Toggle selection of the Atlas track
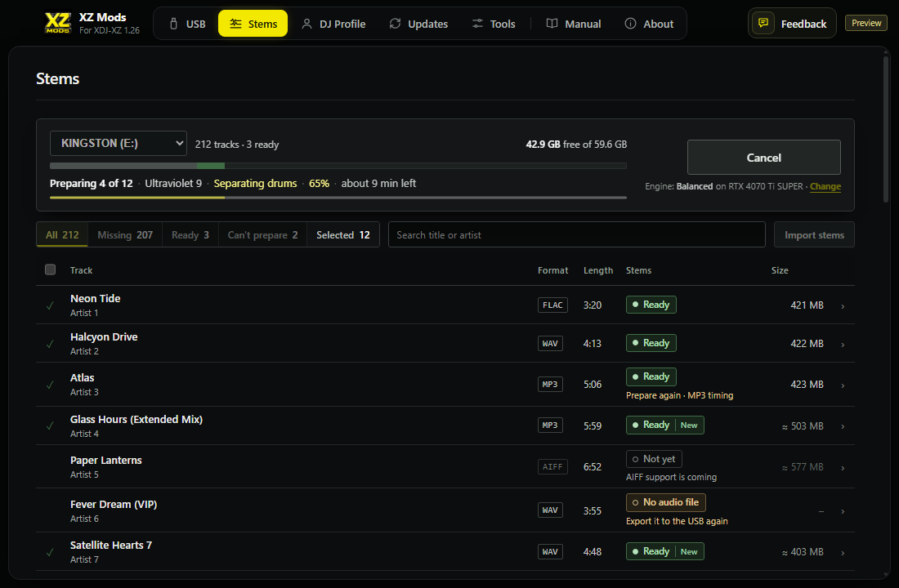 [x=51, y=385]
